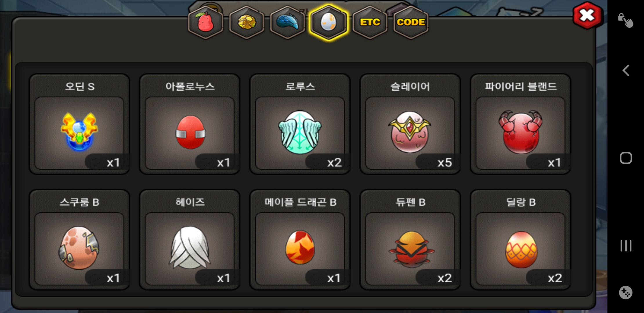This screenshot has height=313, width=644.
Task: Open the CODE tab
Action: tap(411, 23)
